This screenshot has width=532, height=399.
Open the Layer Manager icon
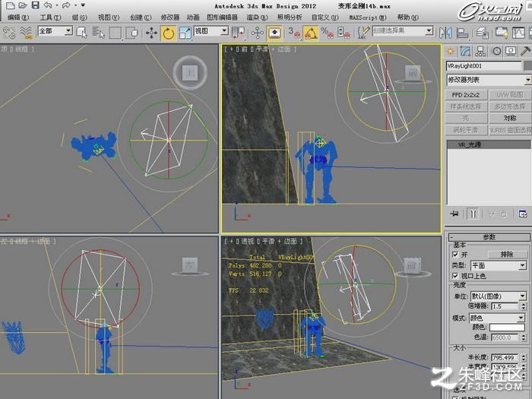(482, 33)
